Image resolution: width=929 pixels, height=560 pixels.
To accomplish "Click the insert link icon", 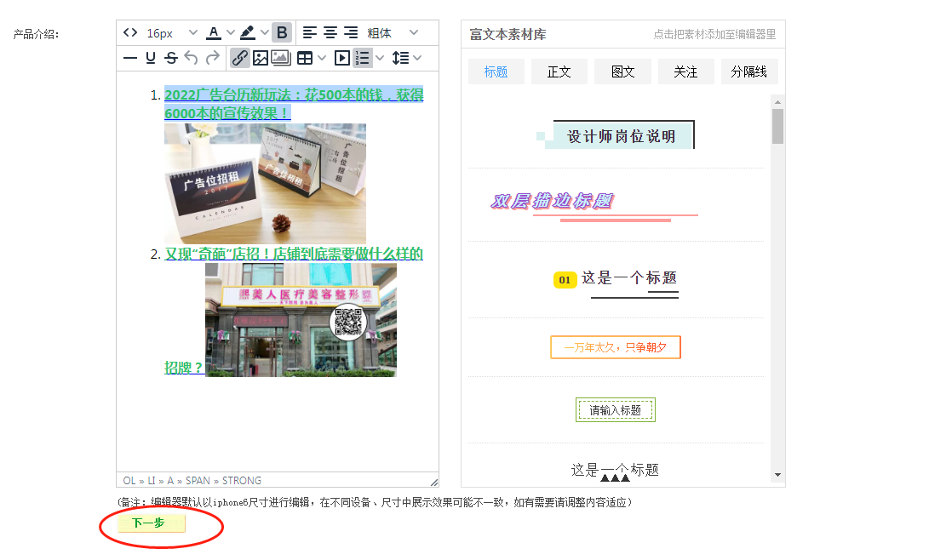I will point(240,58).
